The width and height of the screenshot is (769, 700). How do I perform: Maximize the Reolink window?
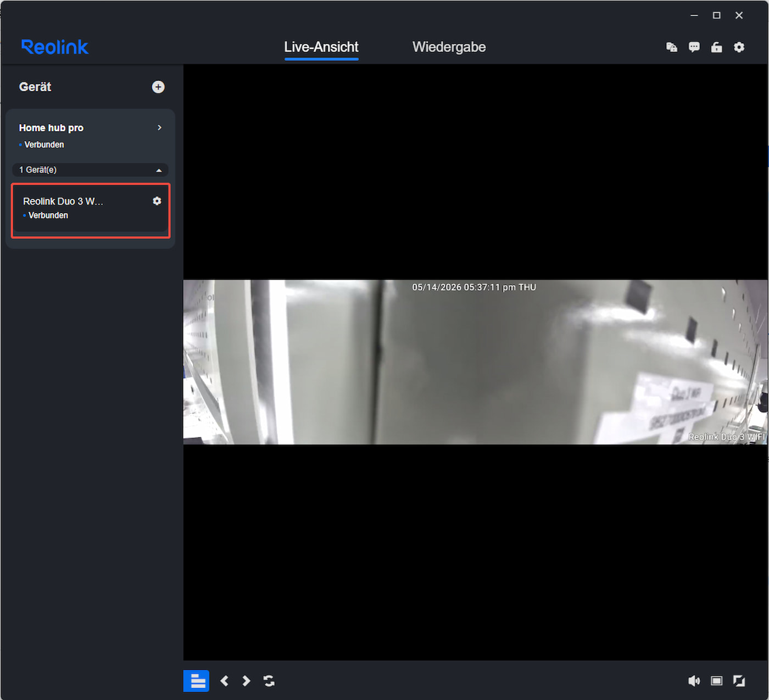(x=717, y=15)
